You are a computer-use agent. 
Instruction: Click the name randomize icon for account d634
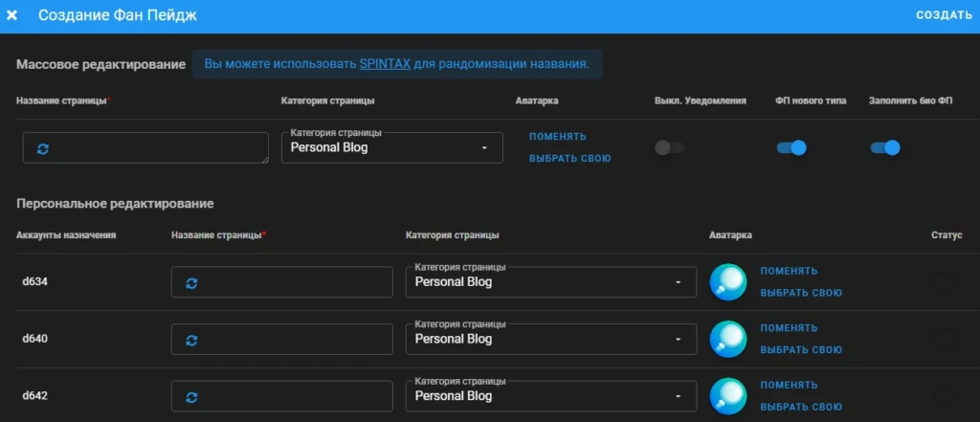tap(191, 283)
